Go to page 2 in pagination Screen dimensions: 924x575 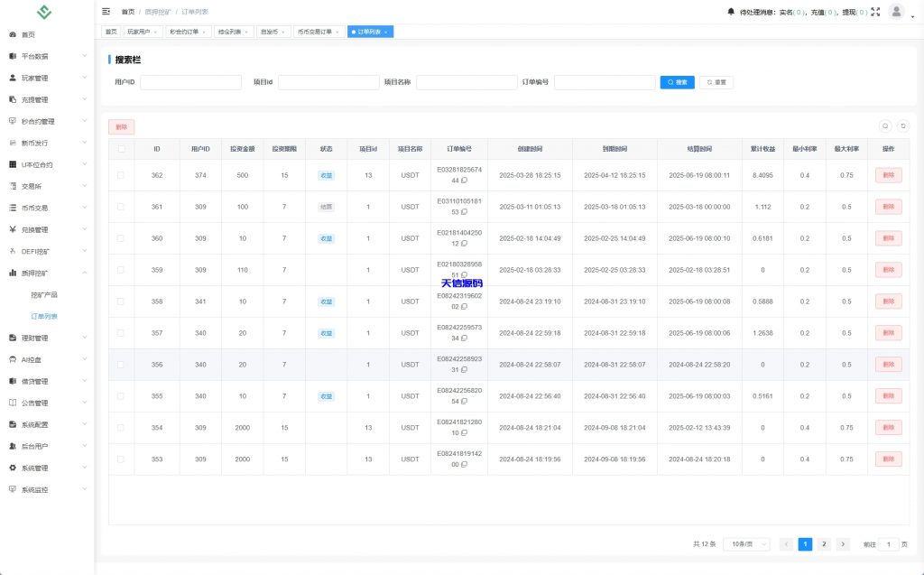[824, 544]
